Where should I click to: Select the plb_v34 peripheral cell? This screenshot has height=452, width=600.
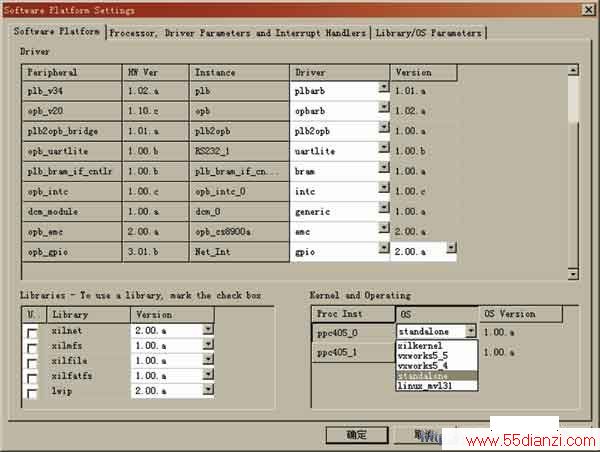(72, 91)
